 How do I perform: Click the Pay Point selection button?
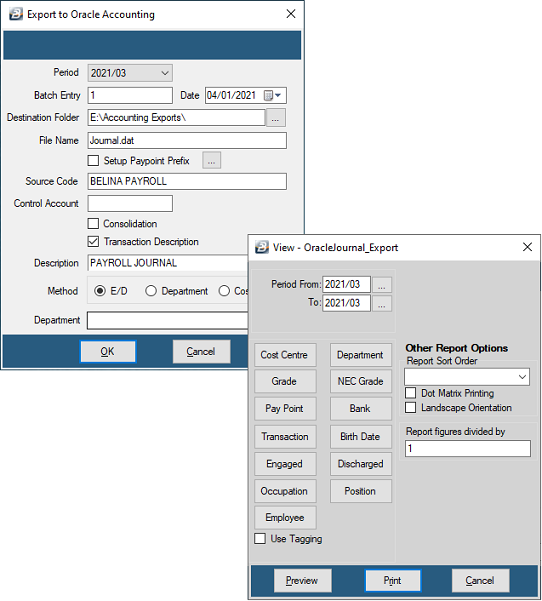(285, 409)
